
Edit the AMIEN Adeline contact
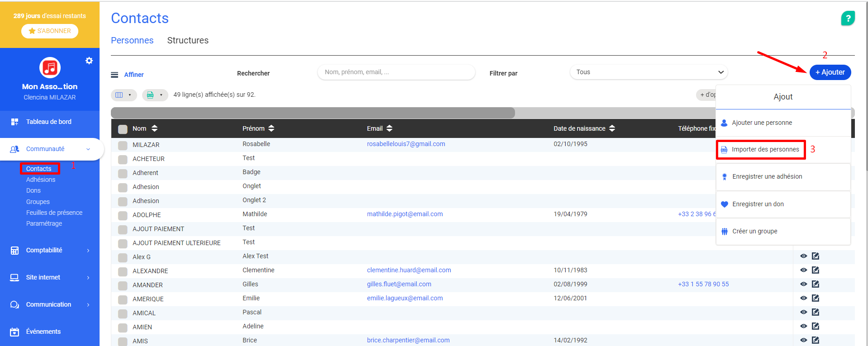click(x=816, y=326)
